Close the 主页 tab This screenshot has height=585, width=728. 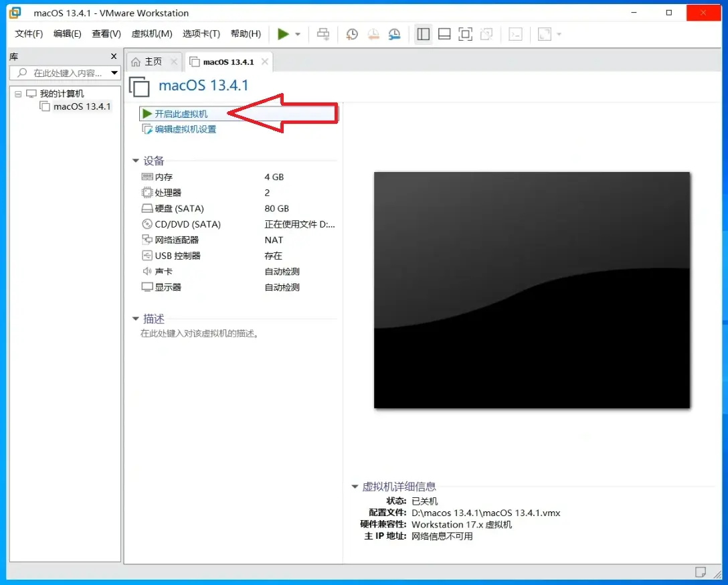(174, 62)
